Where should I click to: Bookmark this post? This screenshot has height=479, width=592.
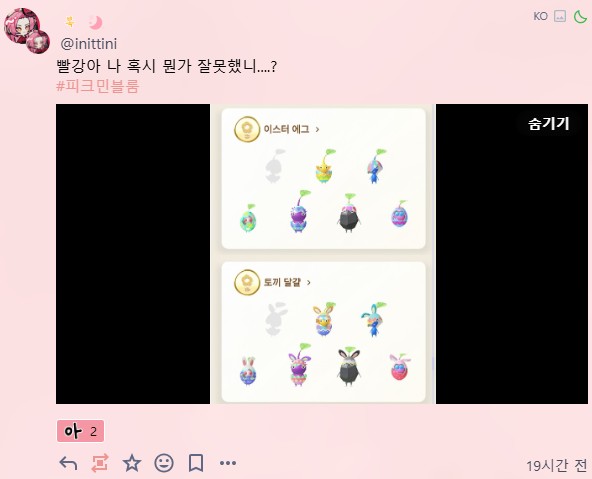pos(196,463)
